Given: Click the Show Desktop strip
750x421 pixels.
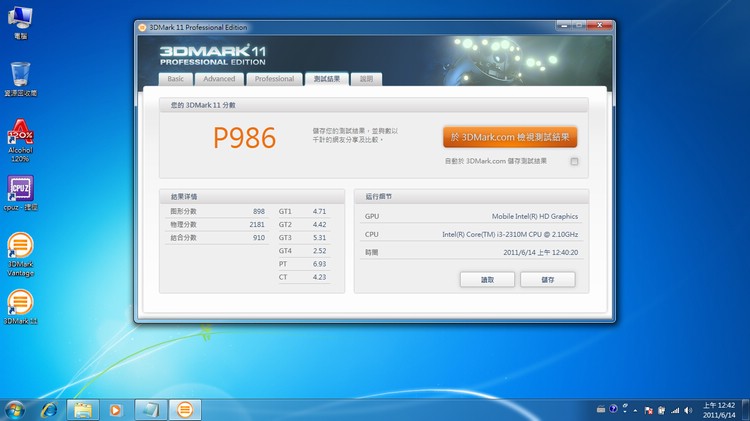Looking at the screenshot, I should pyautogui.click(x=746, y=410).
